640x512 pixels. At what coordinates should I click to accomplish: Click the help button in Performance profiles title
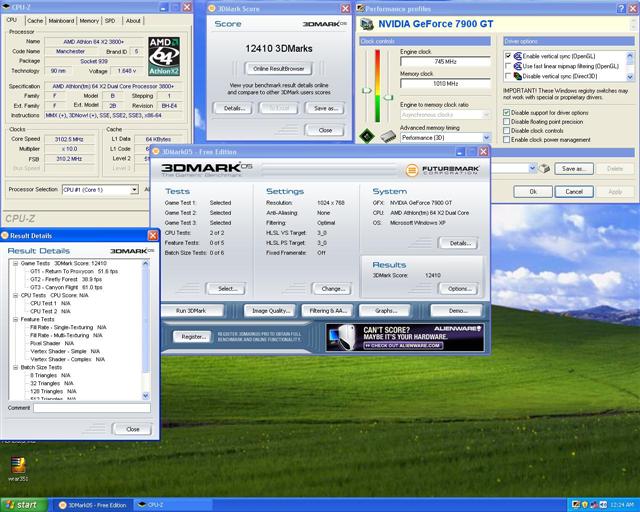(x=621, y=8)
